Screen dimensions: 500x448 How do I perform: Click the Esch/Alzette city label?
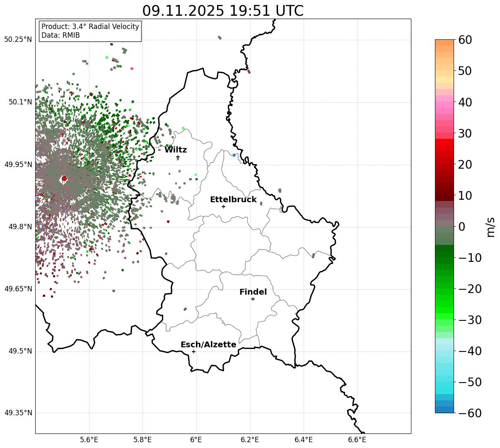click(208, 345)
